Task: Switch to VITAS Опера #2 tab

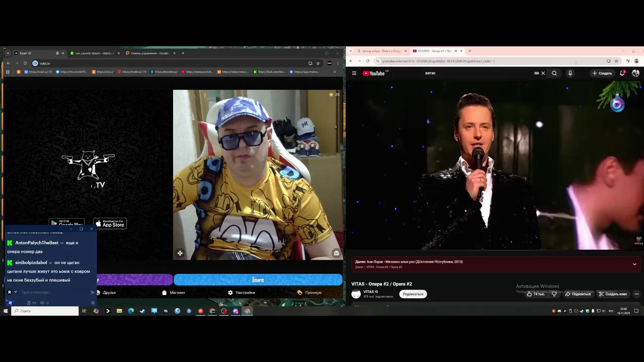Action: coord(437,51)
